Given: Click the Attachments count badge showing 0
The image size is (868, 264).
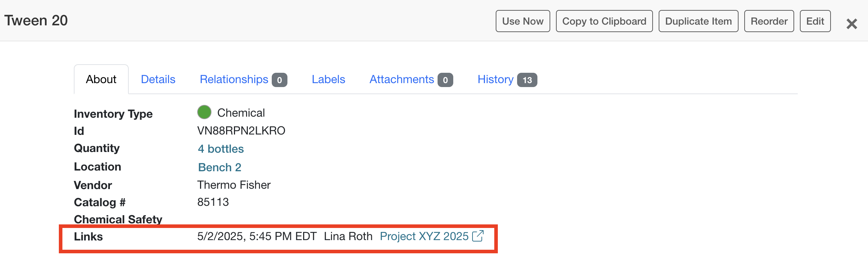Looking at the screenshot, I should (x=445, y=80).
